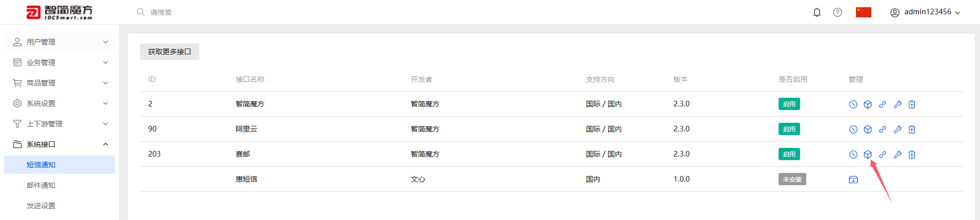Screen dimensions: 980x220
Task: Click the disable icon for 智简魔方 row
Action: click(853, 104)
